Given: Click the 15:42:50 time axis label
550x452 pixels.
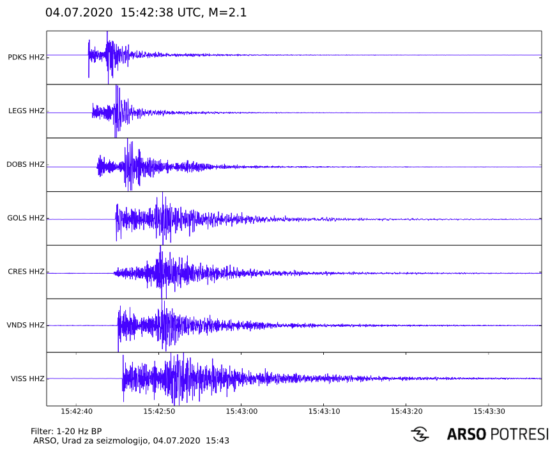Looking at the screenshot, I should 159,412.
